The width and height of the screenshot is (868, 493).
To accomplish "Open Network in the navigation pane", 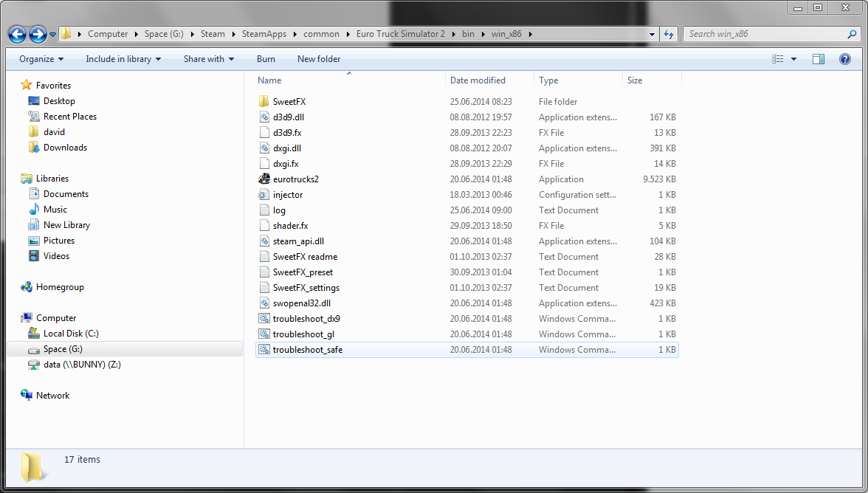I will 52,395.
